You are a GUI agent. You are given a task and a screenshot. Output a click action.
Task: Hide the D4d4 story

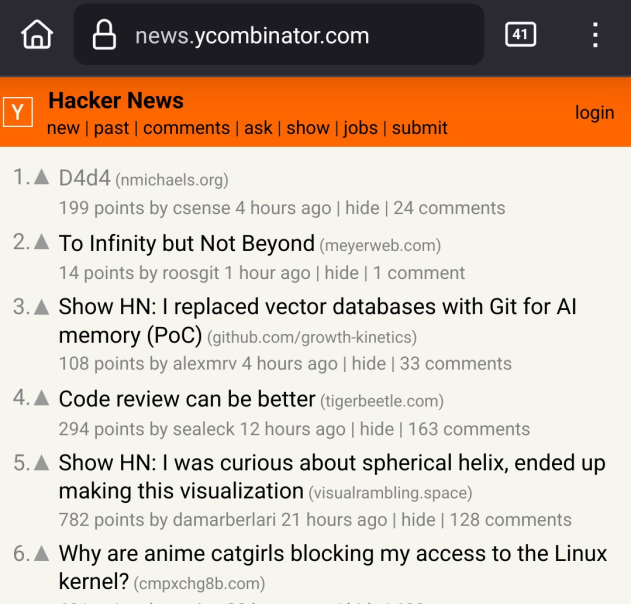362,208
